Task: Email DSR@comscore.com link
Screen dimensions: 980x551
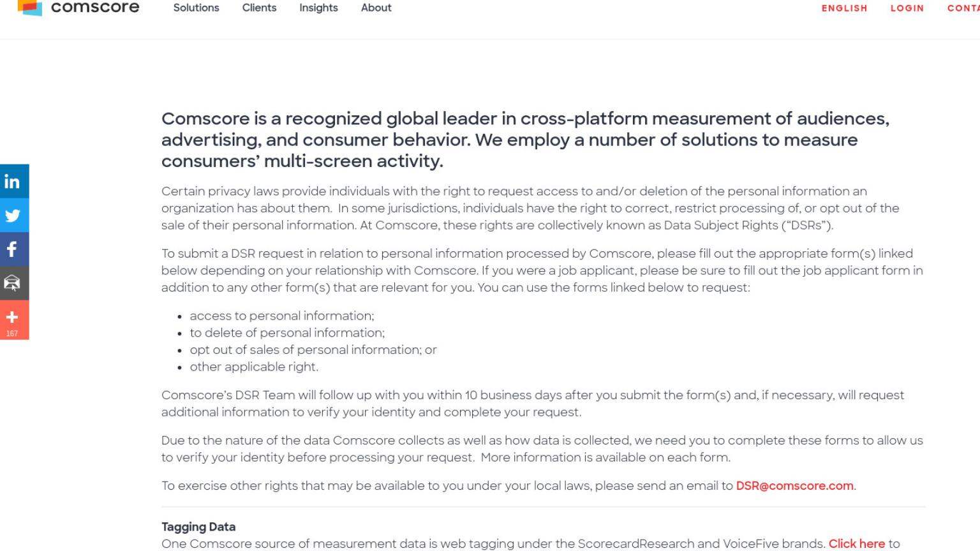Action: tap(794, 486)
